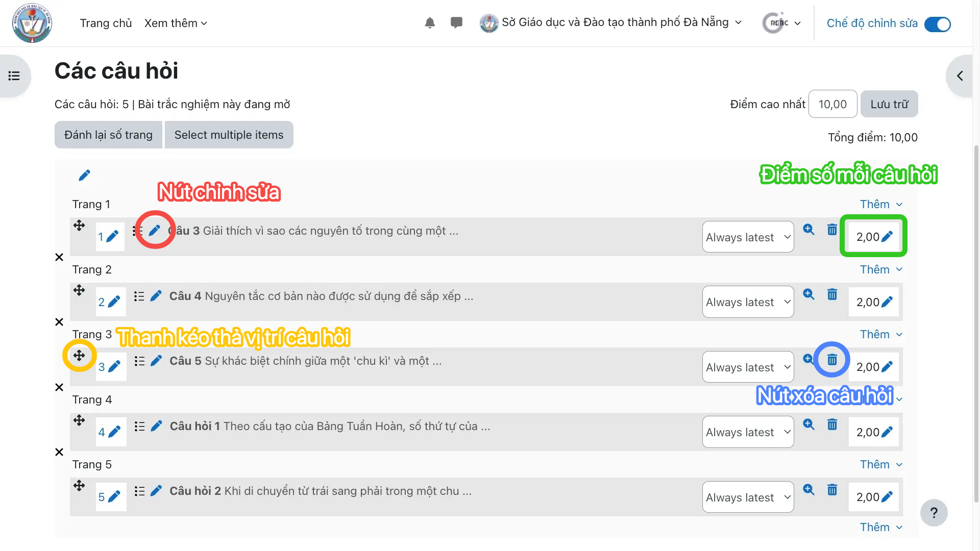Expand Thêm menu for Trang 5
The width and height of the screenshot is (980, 551).
[881, 464]
